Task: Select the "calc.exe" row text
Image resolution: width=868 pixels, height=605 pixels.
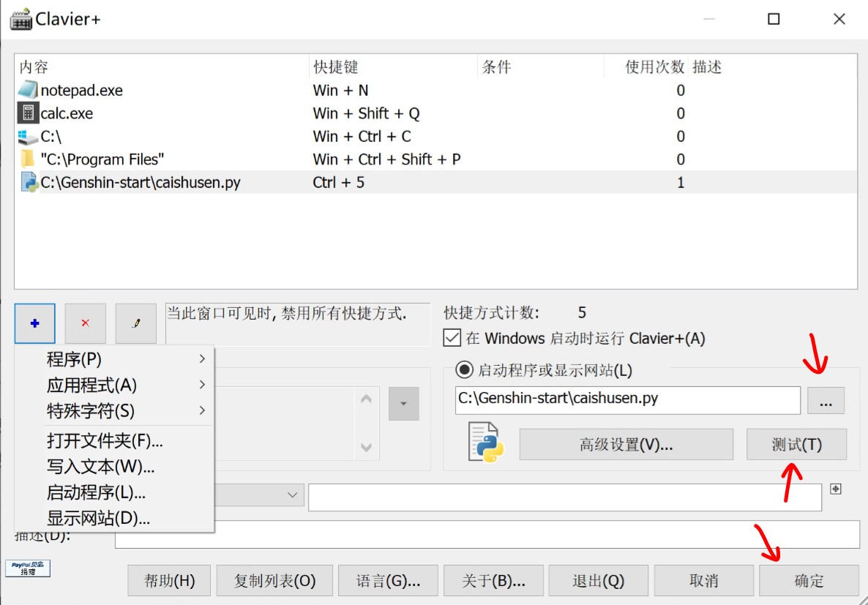Action: tap(67, 113)
